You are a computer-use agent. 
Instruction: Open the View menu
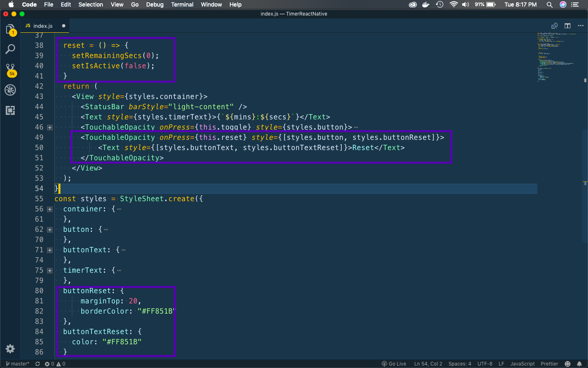[x=117, y=4]
